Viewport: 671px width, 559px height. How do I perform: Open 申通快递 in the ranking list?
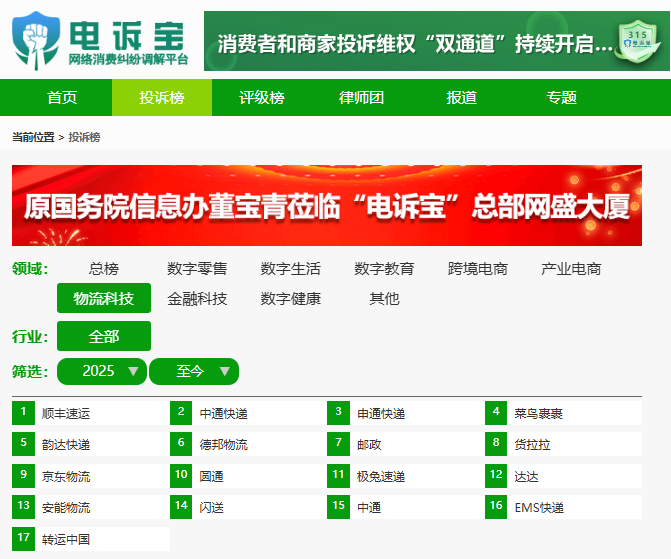coord(381,413)
